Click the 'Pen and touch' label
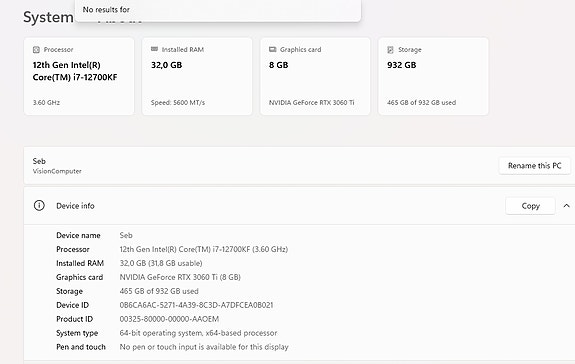This screenshot has height=364, width=575. 81,347
